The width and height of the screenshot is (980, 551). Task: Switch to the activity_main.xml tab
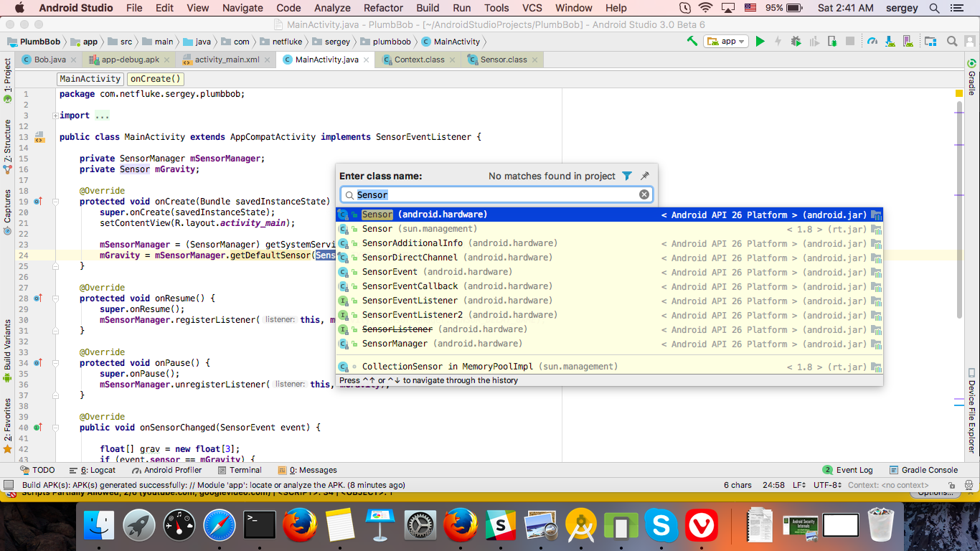click(x=227, y=60)
